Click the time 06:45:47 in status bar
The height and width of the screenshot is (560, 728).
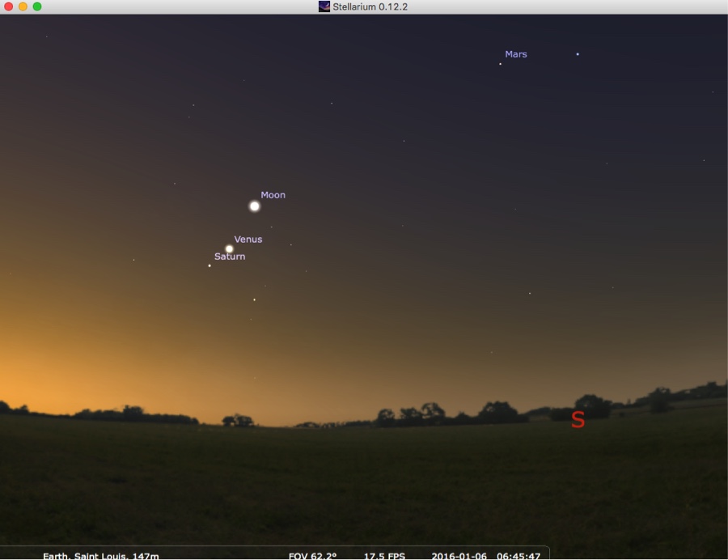pos(518,556)
